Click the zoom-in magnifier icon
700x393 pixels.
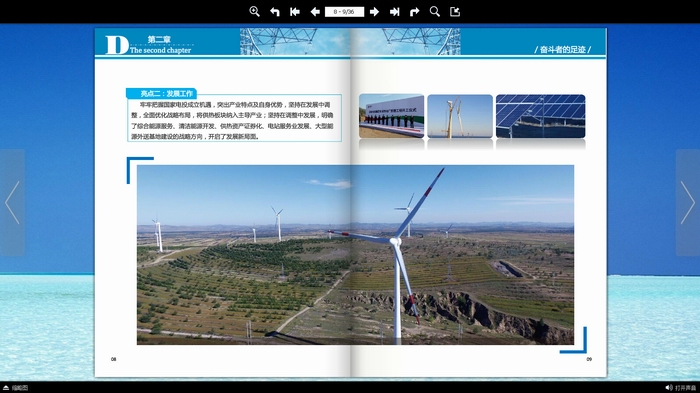click(254, 12)
